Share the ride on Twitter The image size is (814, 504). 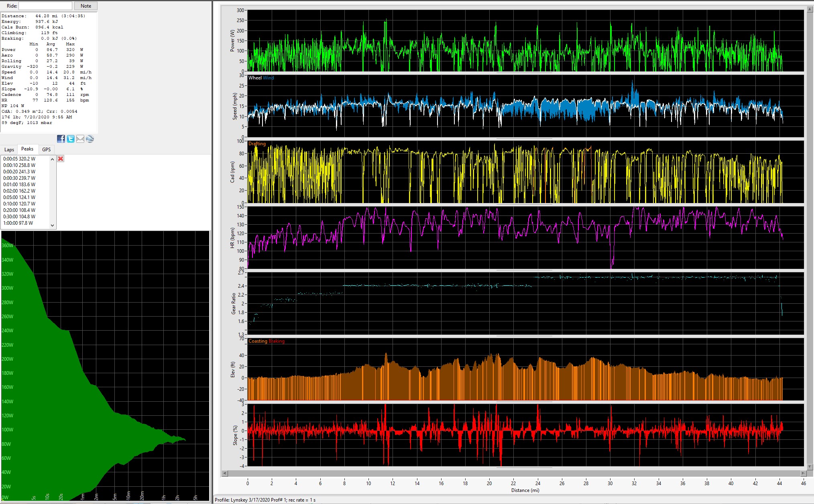(71, 139)
